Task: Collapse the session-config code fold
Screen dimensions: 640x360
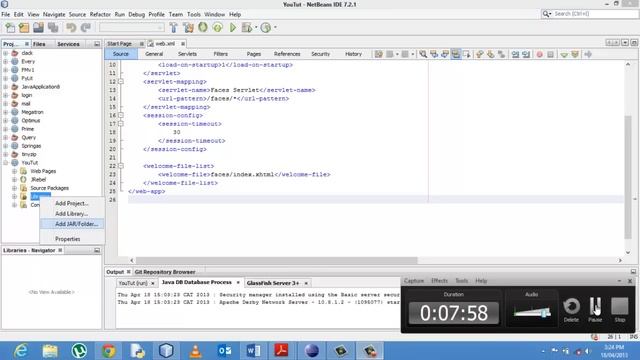Action: [121, 115]
